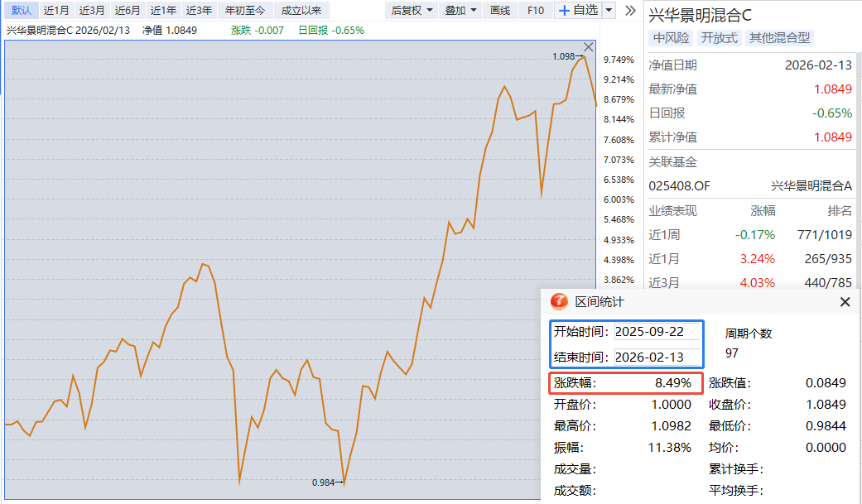The width and height of the screenshot is (862, 504).
Task: Open the 自选 dropdown arrow
Action: (609, 11)
